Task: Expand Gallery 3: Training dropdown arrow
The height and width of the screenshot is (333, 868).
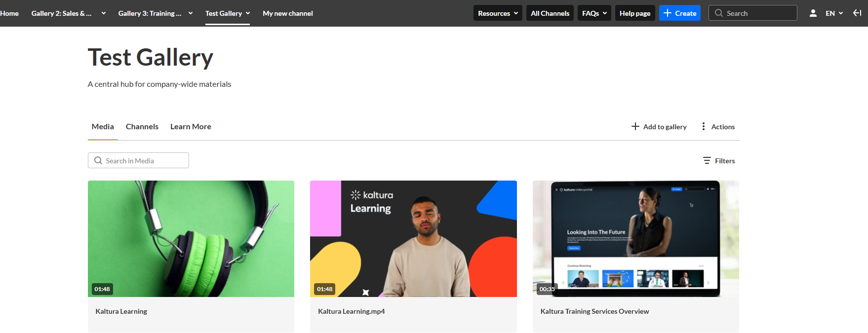Action: (191, 13)
